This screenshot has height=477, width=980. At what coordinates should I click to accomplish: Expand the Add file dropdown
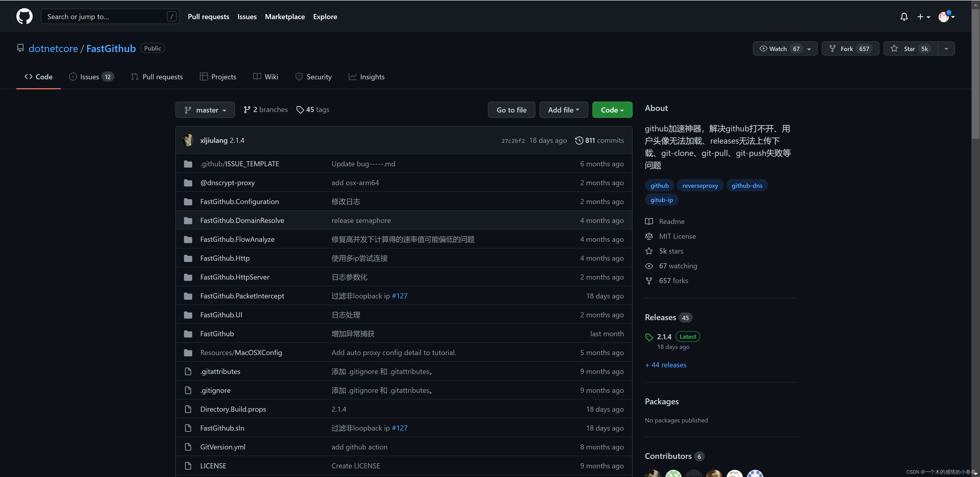click(x=563, y=110)
